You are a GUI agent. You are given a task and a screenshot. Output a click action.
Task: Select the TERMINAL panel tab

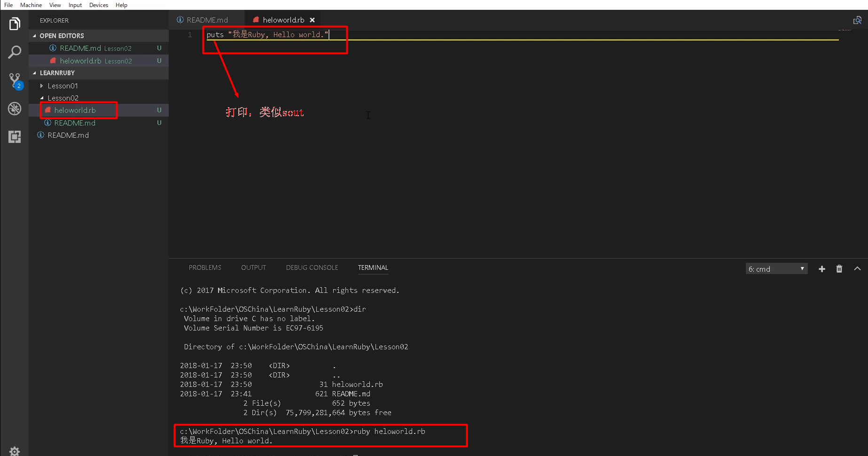[373, 267]
